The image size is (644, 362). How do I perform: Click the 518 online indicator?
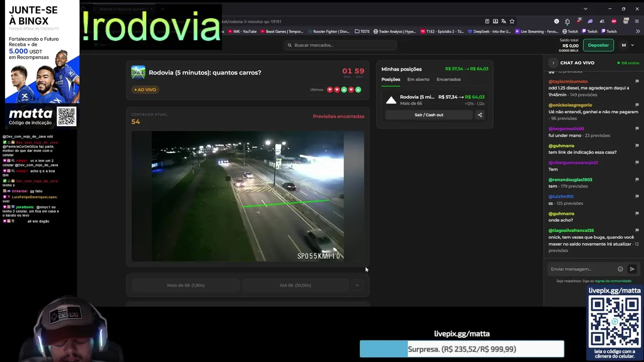click(x=628, y=63)
